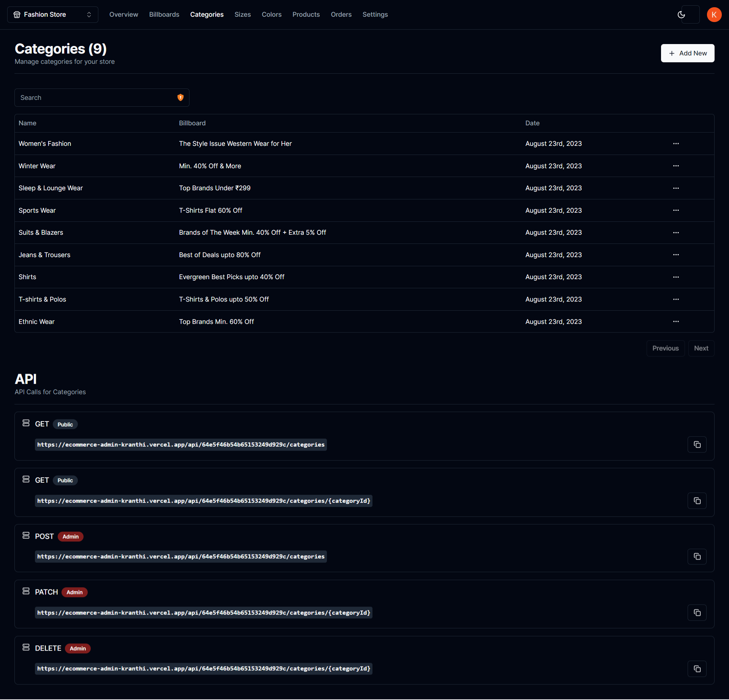
Task: Click the server icon beside DELETE Admin
Action: (x=26, y=647)
